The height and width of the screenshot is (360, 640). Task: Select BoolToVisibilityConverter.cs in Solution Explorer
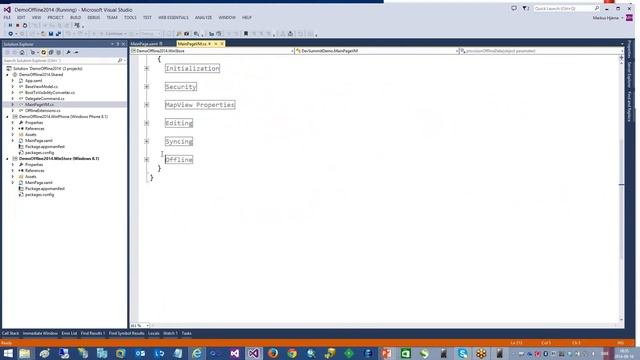click(50, 93)
